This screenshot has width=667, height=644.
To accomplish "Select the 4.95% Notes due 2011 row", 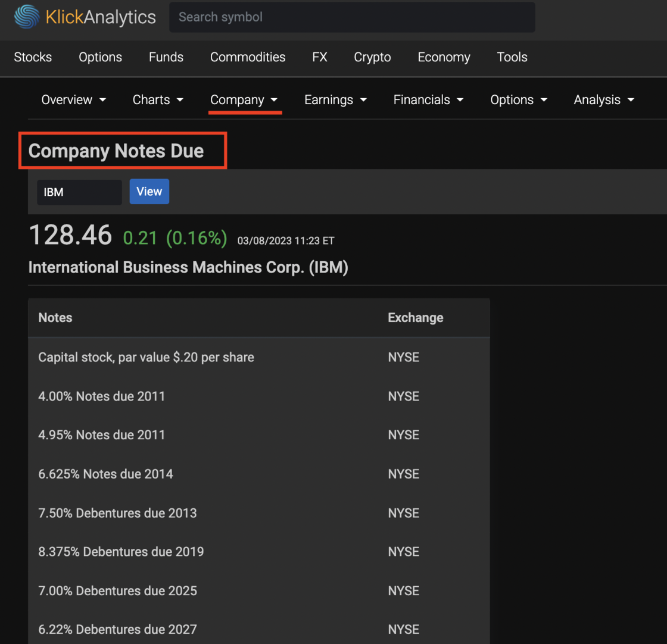I will pyautogui.click(x=259, y=435).
